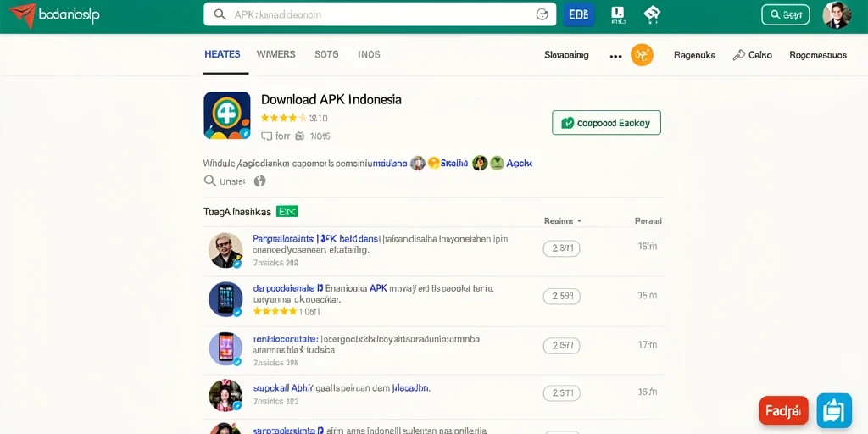
Task: Click the 2 8?1 count pill in first row
Action: [562, 249]
